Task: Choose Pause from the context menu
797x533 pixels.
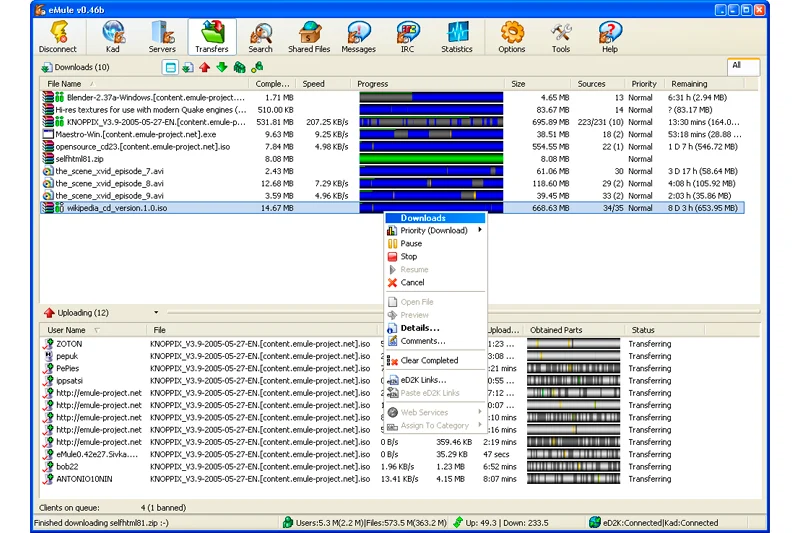Action: 411,243
